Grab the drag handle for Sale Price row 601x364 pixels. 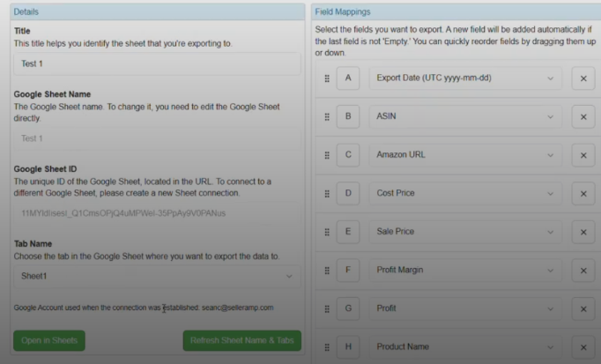click(x=327, y=232)
